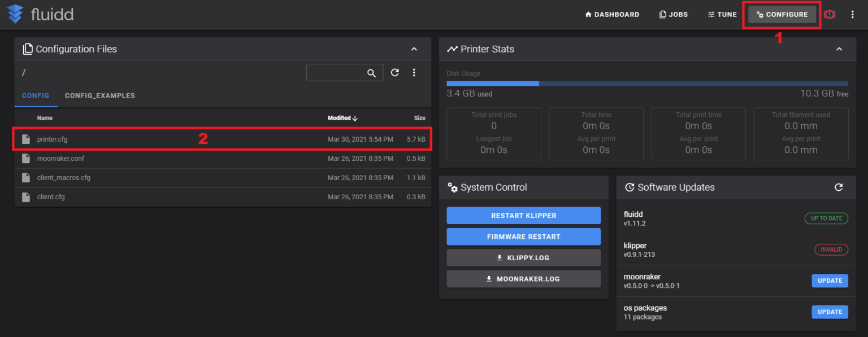This screenshot has width=868, height=337.
Task: Collapse the Configuration Files panel
Action: click(414, 49)
